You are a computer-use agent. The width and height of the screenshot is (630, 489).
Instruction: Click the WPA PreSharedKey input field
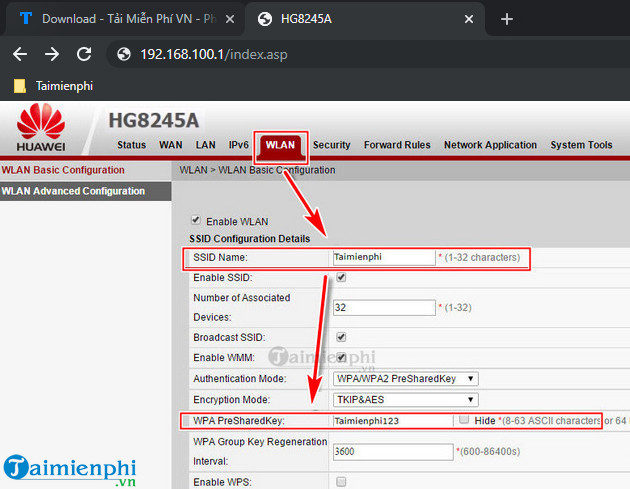pyautogui.click(x=393, y=421)
